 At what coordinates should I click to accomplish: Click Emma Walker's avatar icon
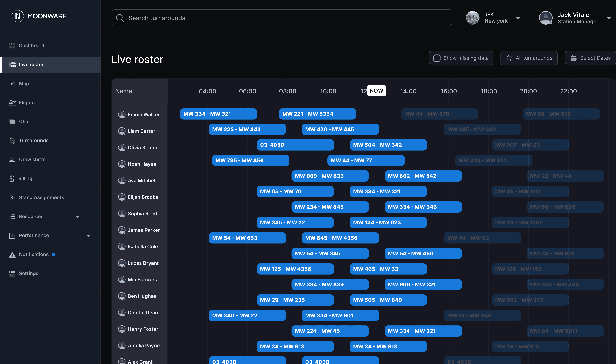click(122, 115)
